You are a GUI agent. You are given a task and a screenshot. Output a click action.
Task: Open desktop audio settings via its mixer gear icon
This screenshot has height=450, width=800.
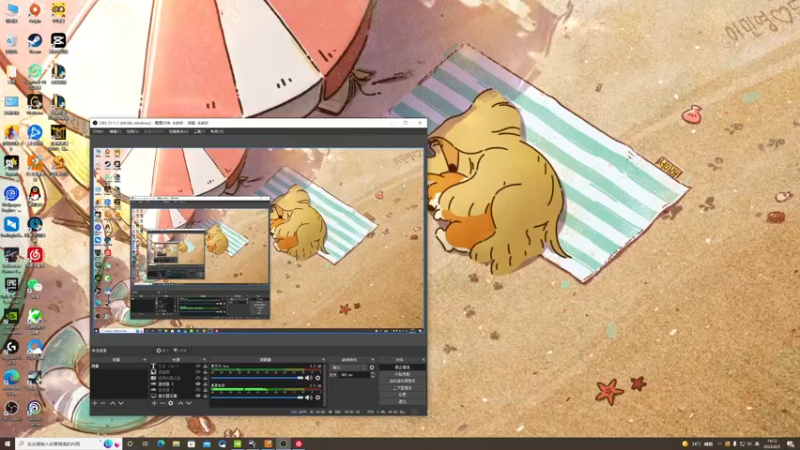click(318, 397)
